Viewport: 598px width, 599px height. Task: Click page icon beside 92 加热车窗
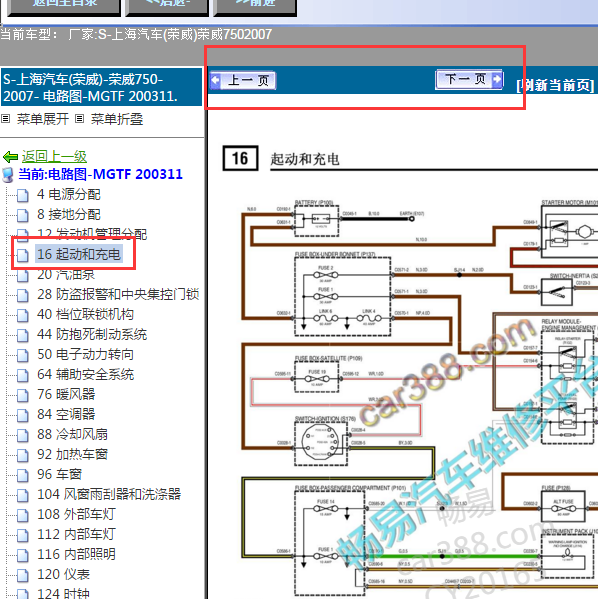click(23, 455)
